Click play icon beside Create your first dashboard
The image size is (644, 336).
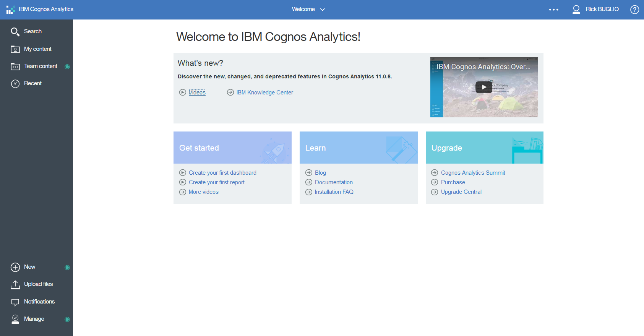point(183,173)
